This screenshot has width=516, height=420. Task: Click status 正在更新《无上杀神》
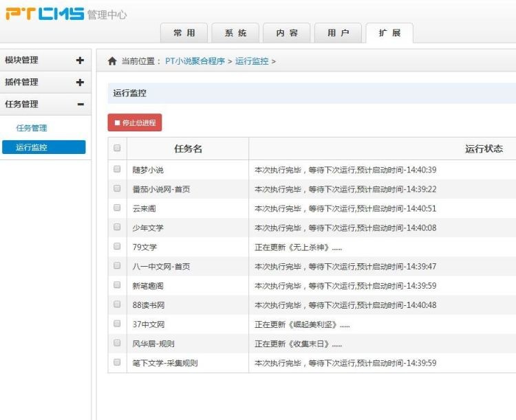point(298,247)
